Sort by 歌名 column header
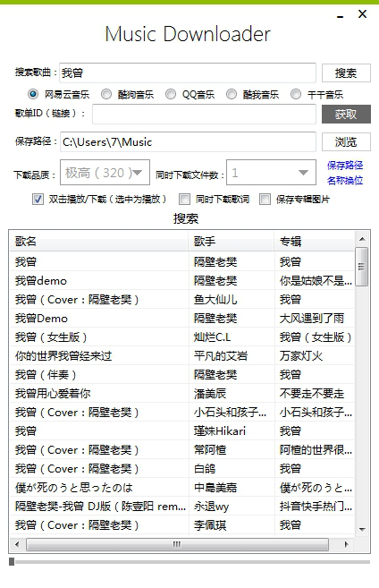The image size is (379, 588). [x=99, y=241]
